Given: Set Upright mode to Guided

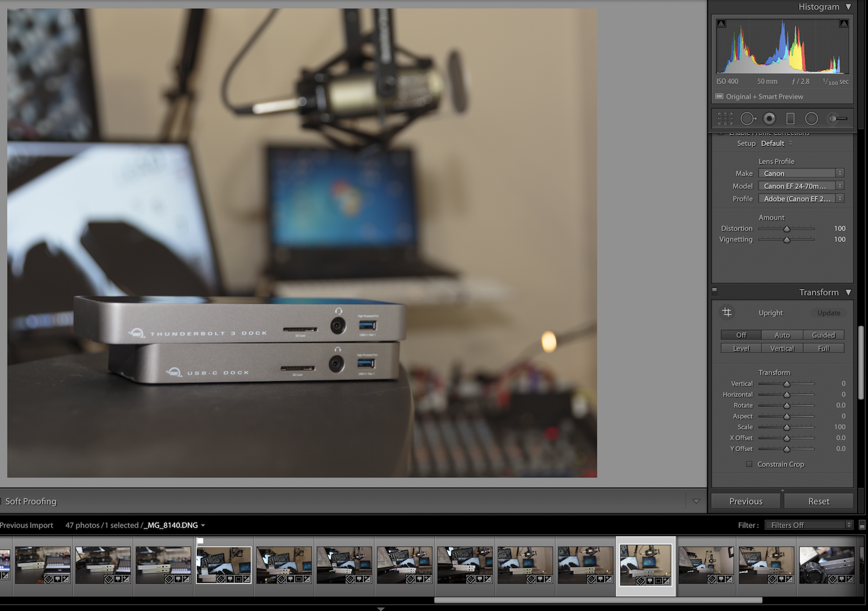Looking at the screenshot, I should tap(823, 335).
